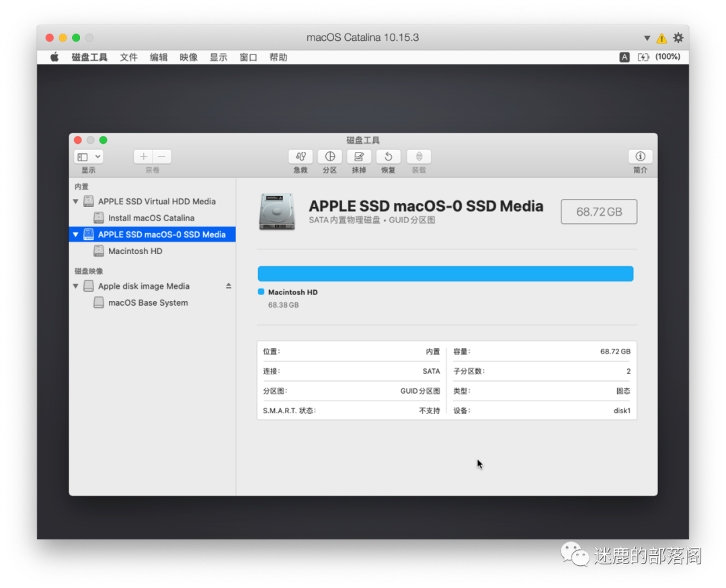Close the Disk Utility window
Image resolution: width=726 pixels, height=588 pixels.
pos(78,140)
